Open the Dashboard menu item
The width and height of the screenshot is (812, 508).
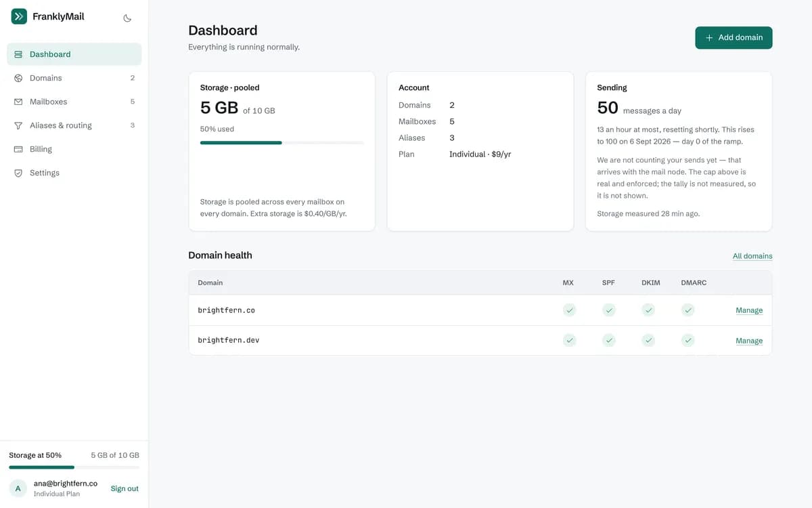[74, 54]
